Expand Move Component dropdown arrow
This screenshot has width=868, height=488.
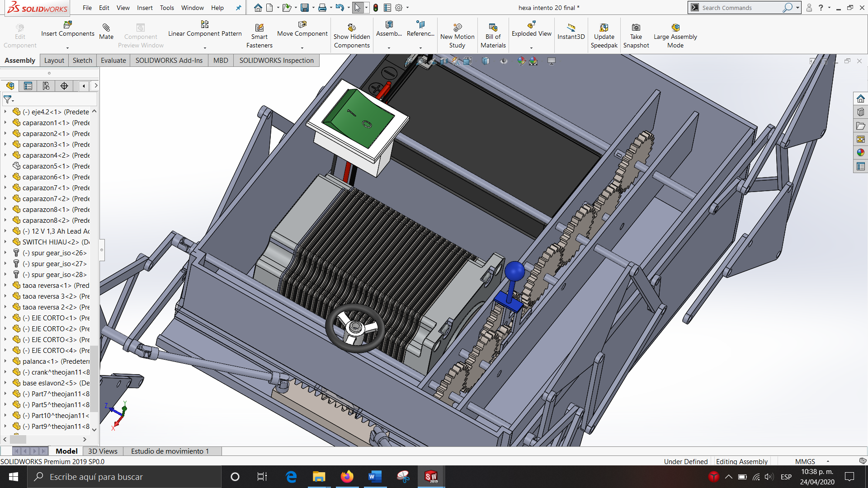[x=302, y=48]
